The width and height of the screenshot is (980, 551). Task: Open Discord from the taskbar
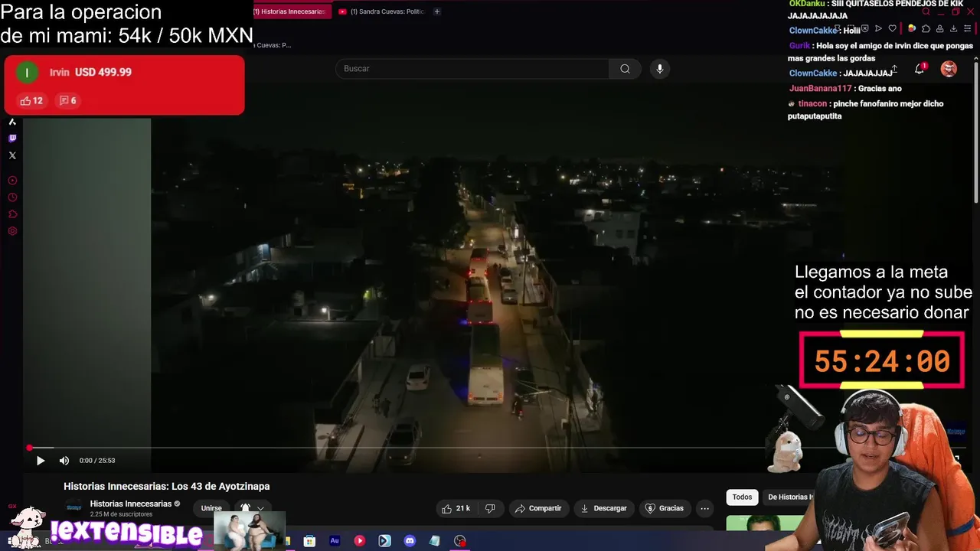[410, 541]
